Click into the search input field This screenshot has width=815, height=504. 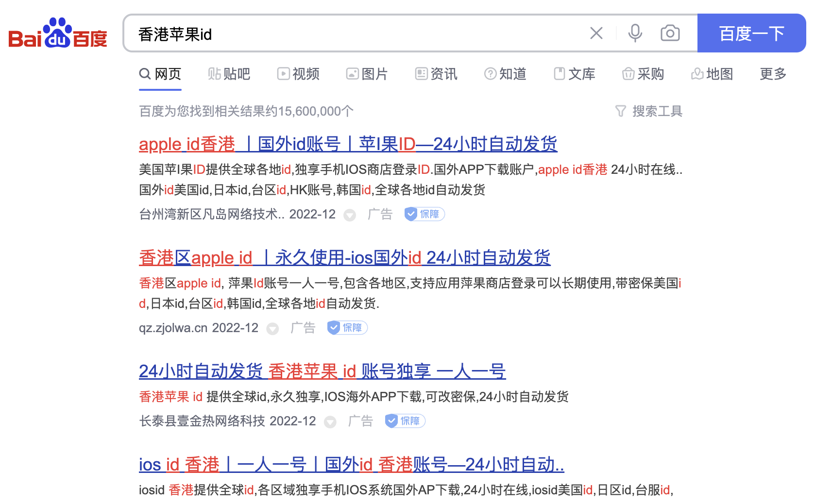point(359,34)
